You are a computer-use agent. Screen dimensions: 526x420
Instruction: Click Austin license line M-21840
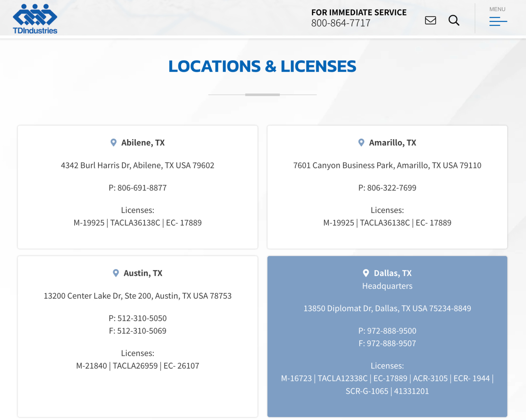tap(137, 366)
